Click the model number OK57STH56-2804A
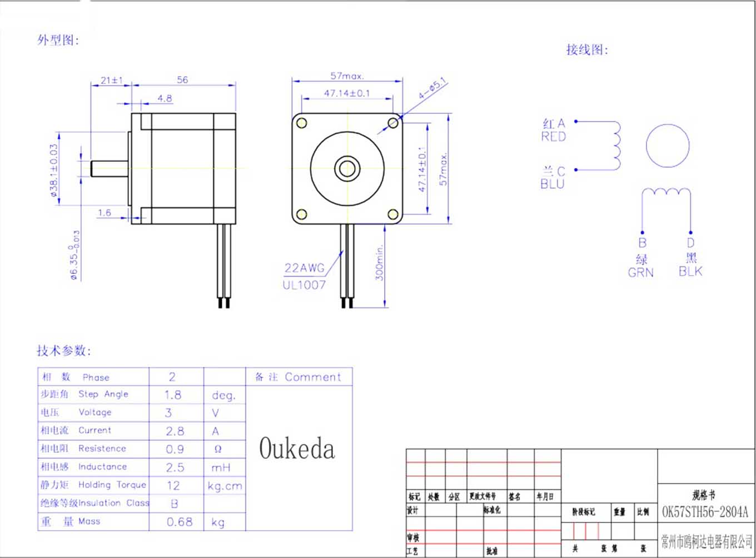The width and height of the screenshot is (756, 558). coord(705,512)
